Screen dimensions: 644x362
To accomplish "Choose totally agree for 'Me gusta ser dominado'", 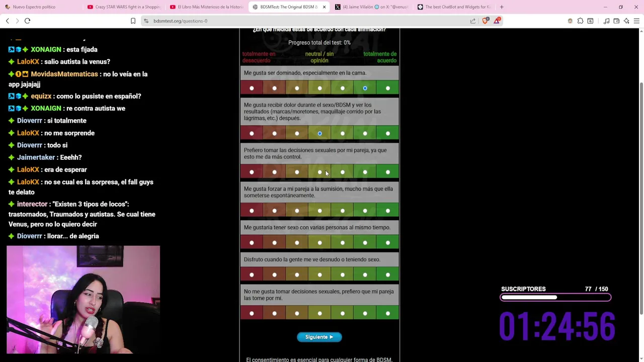I will click(387, 88).
